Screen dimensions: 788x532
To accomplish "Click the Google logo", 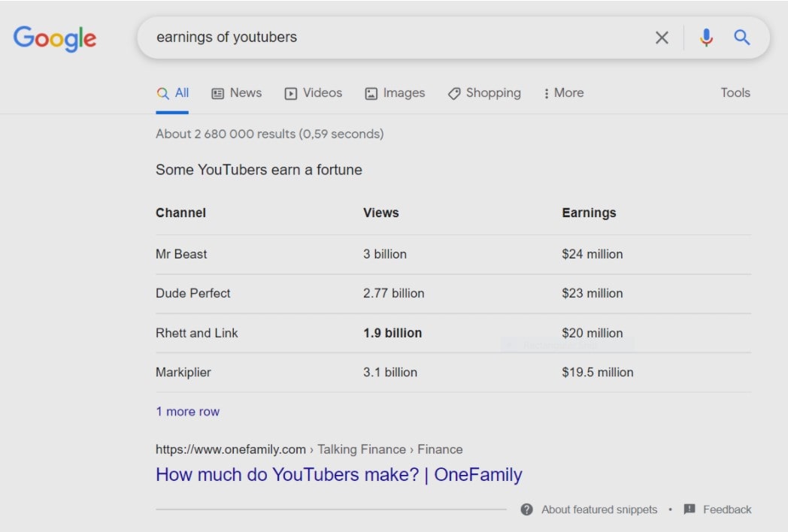I will coord(54,38).
